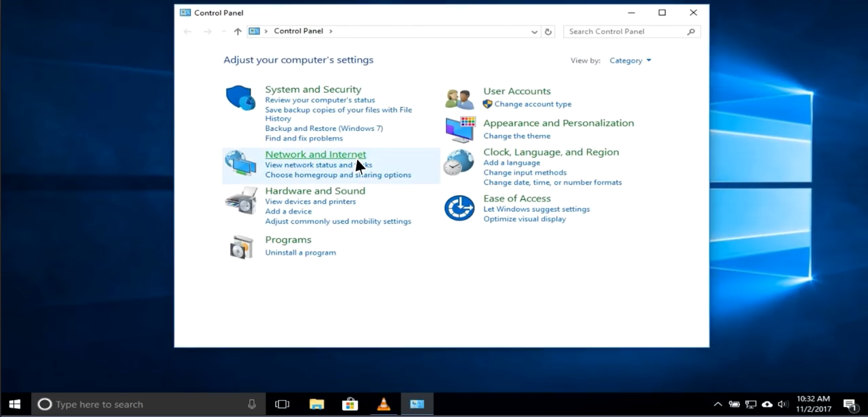Screen dimensions: 868x417
Task: Expand the View by Category dropdown
Action: [x=630, y=60]
